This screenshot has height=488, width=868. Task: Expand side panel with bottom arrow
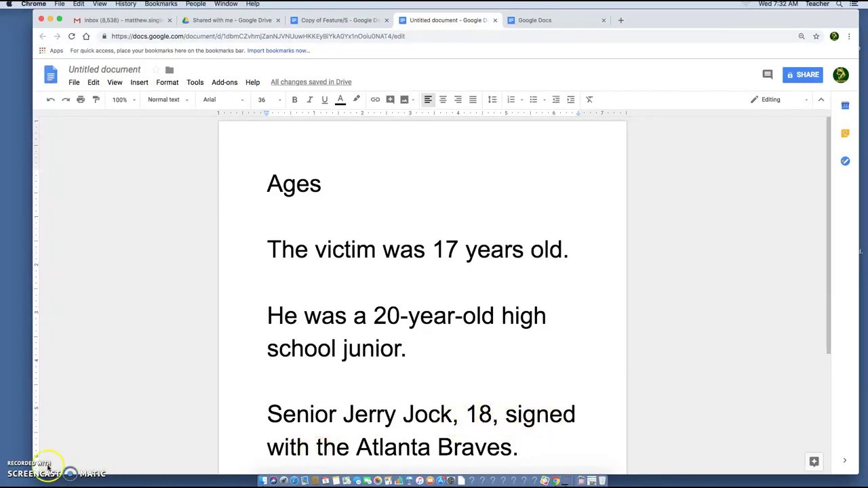tap(844, 461)
